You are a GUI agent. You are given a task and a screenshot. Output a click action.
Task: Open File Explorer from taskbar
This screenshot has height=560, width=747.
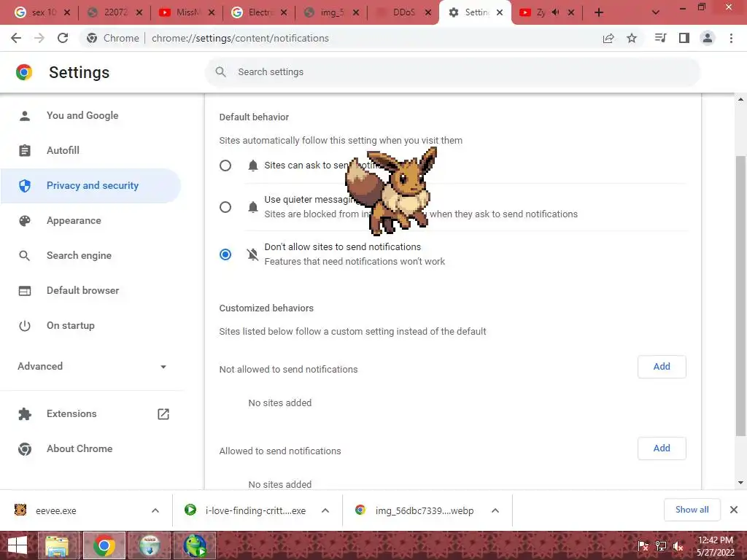(57, 545)
